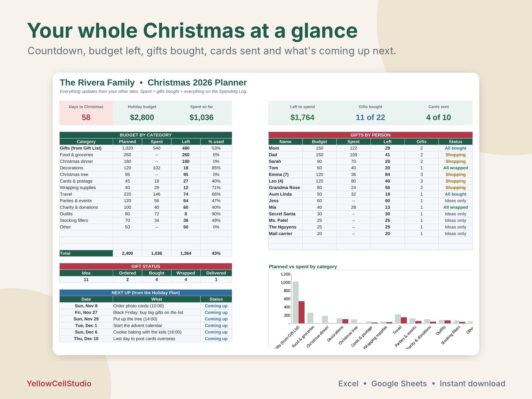Select the Cards sent value 4 of 10

point(438,117)
